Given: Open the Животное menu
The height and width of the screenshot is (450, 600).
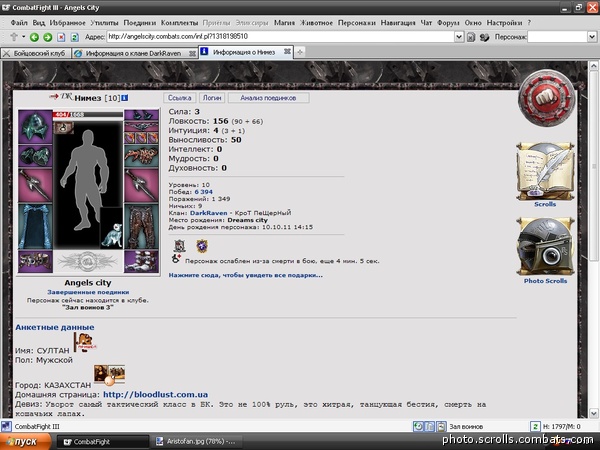Looking at the screenshot, I should pos(316,23).
